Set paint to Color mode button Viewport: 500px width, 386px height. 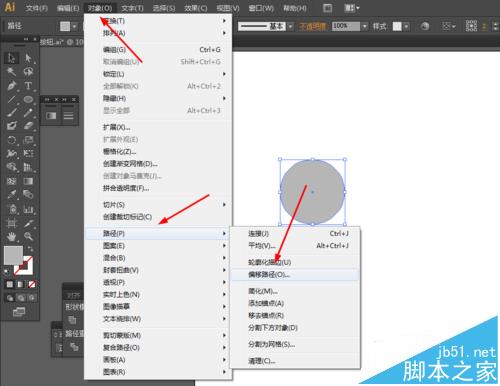[10, 284]
